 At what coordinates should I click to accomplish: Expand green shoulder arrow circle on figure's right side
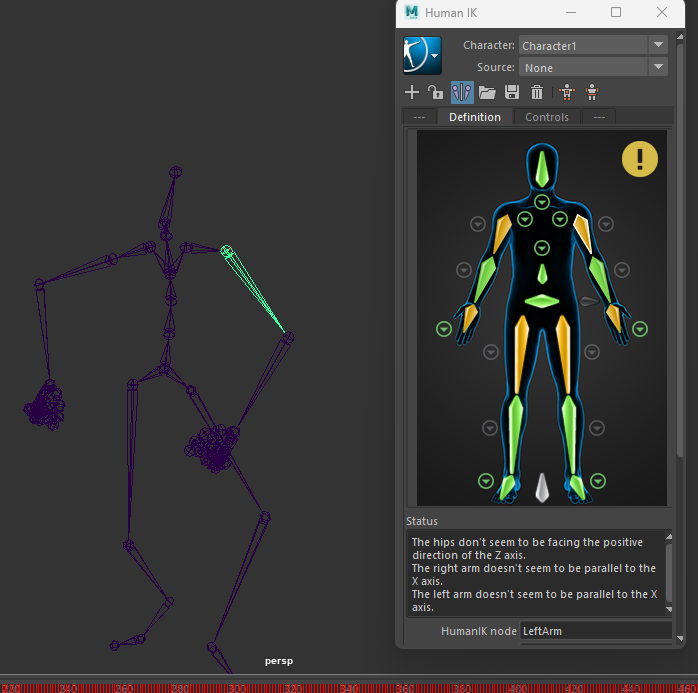[525, 219]
